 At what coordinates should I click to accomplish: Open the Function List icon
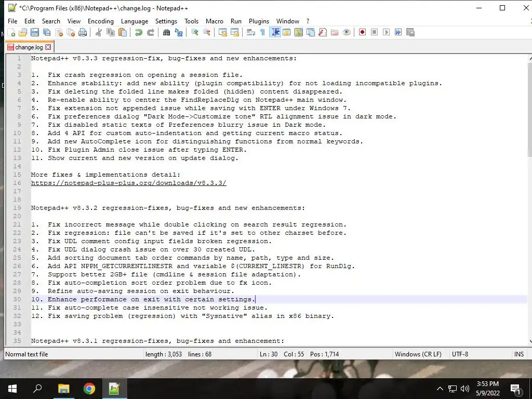[323, 32]
